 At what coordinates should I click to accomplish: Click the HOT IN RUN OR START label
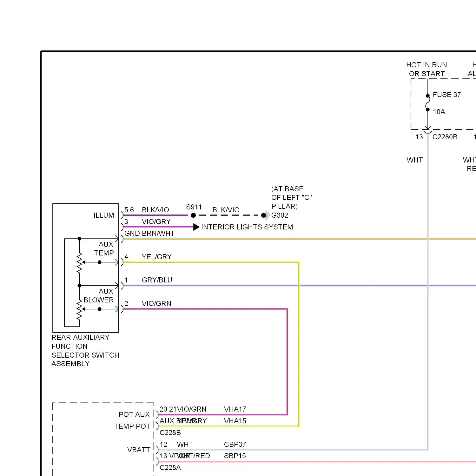click(426, 69)
